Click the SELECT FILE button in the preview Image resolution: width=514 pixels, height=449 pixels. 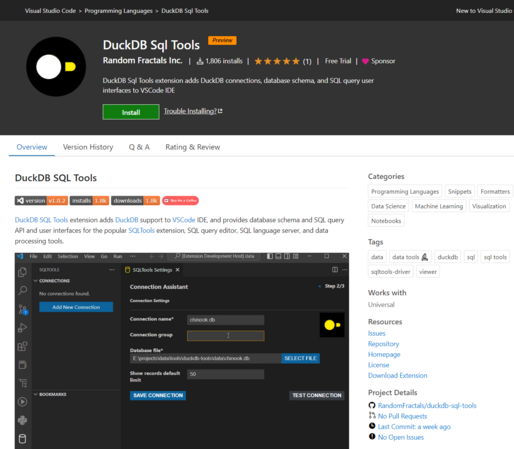(x=300, y=358)
